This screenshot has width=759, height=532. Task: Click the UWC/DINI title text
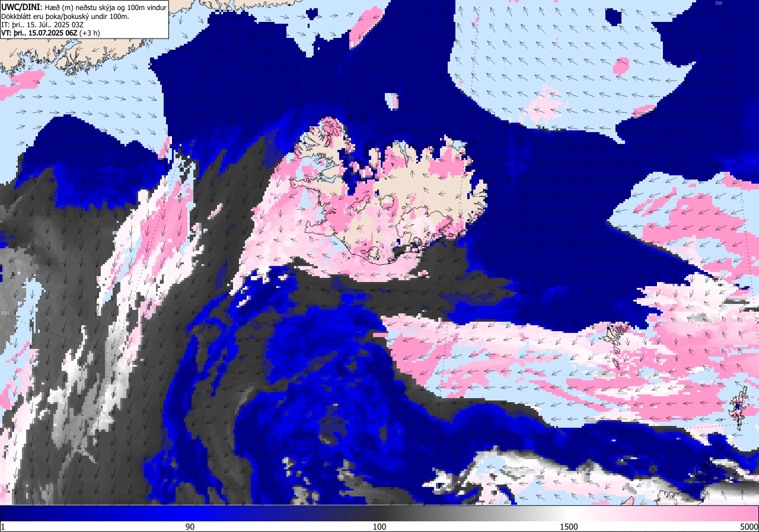pos(21,7)
